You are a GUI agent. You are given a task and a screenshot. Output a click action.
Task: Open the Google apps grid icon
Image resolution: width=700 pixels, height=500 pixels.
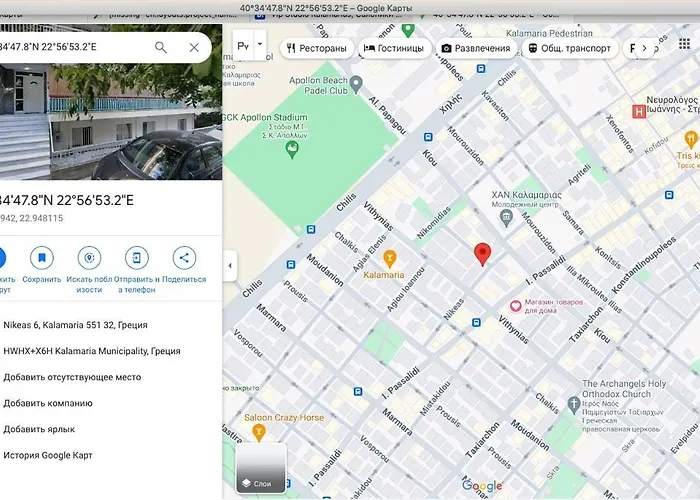pos(684,44)
